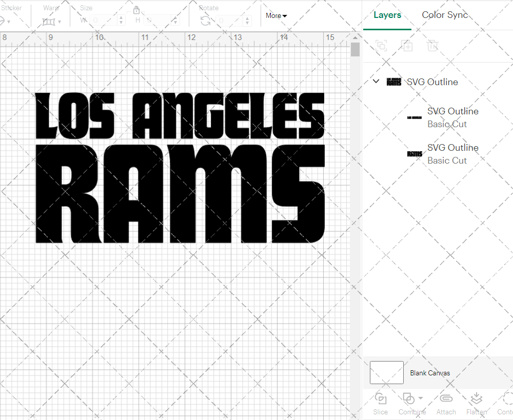Select the Attach tool
The image size is (513, 420).
tap(446, 403)
